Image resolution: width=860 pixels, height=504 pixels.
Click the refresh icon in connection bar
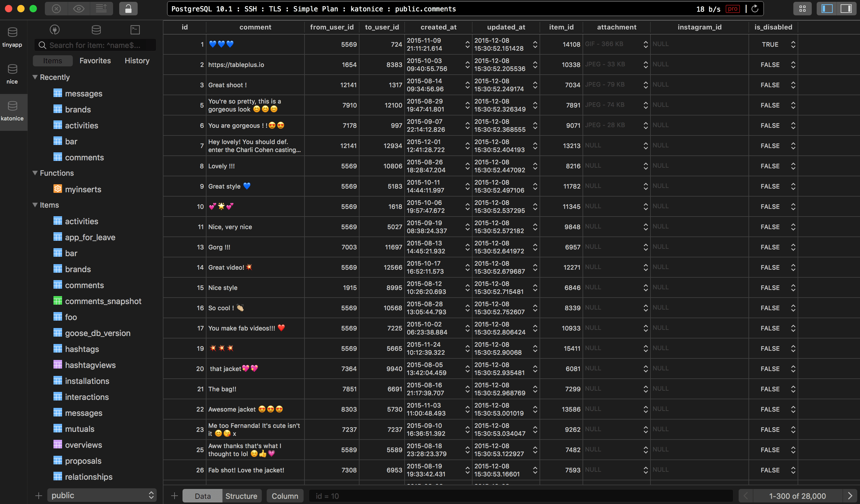tap(755, 9)
